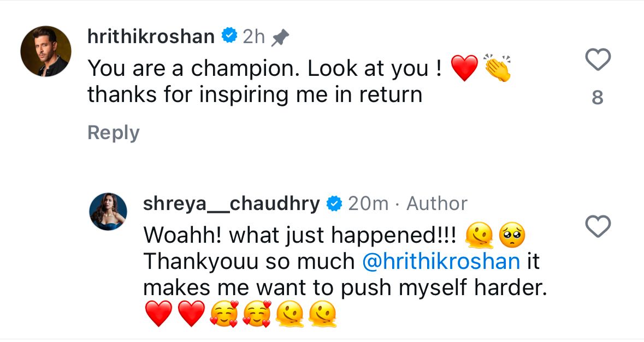644x342 pixels.
Task: Tap the hrithikroshan username above the comment
Action: [151, 37]
